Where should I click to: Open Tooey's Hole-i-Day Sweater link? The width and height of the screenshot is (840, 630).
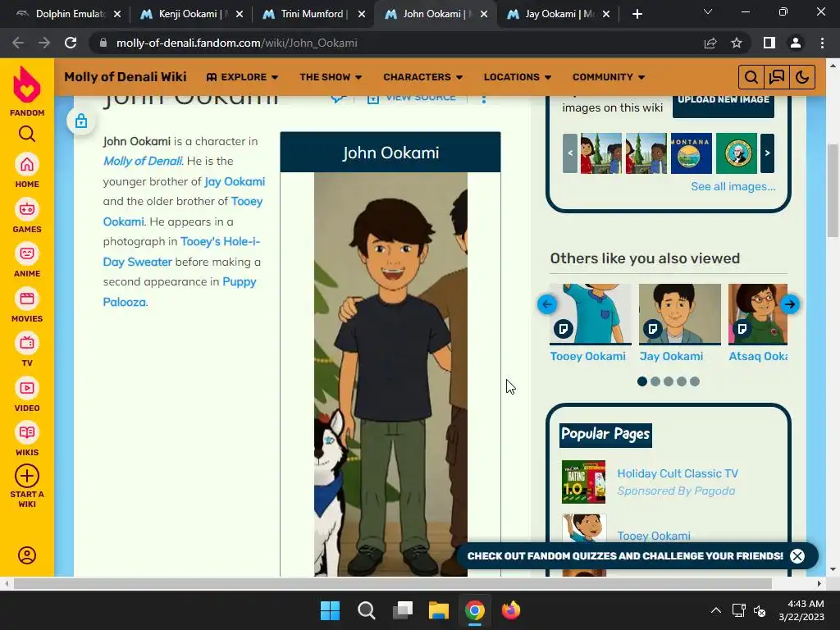(x=181, y=252)
